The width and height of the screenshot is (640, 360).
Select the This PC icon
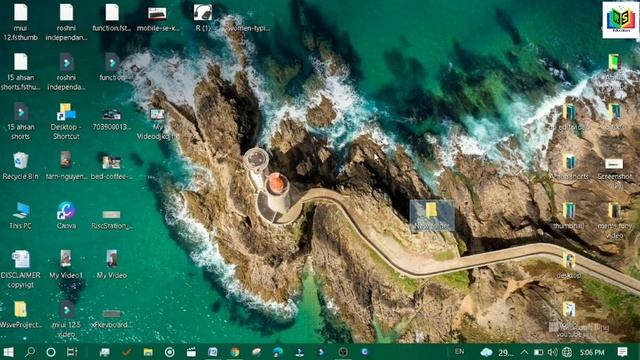click(20, 211)
